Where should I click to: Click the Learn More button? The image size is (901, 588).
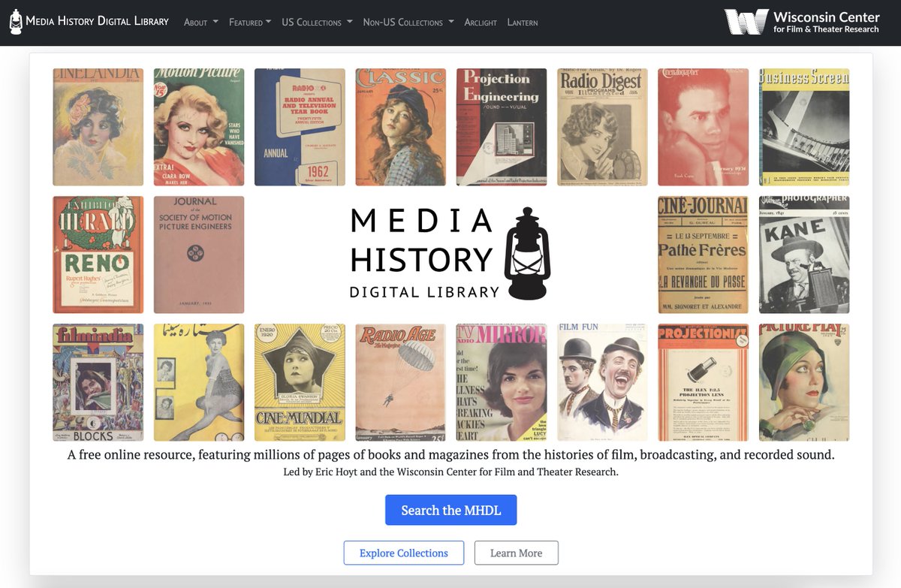point(517,553)
